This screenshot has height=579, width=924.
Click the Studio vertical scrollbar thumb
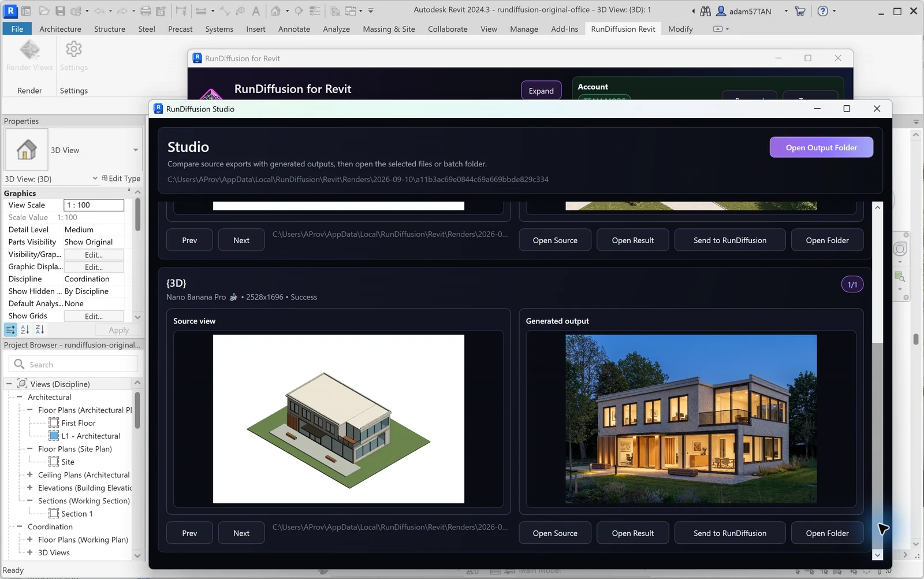(877, 446)
